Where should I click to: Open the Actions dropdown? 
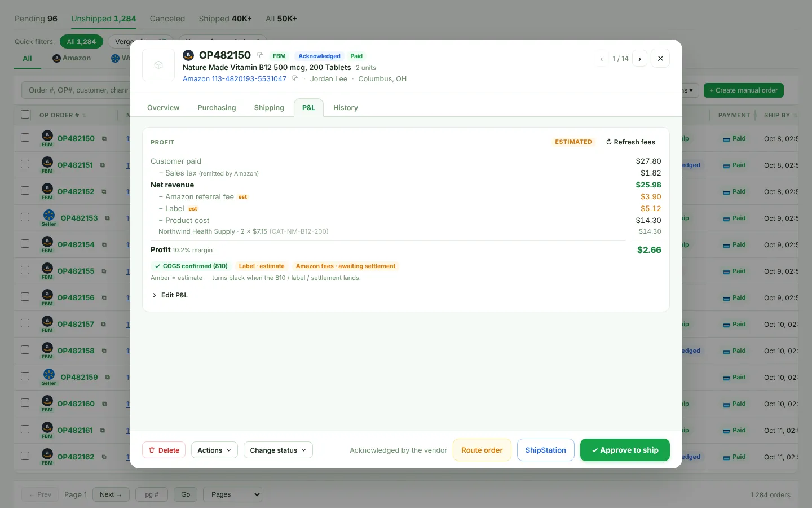[214, 450]
